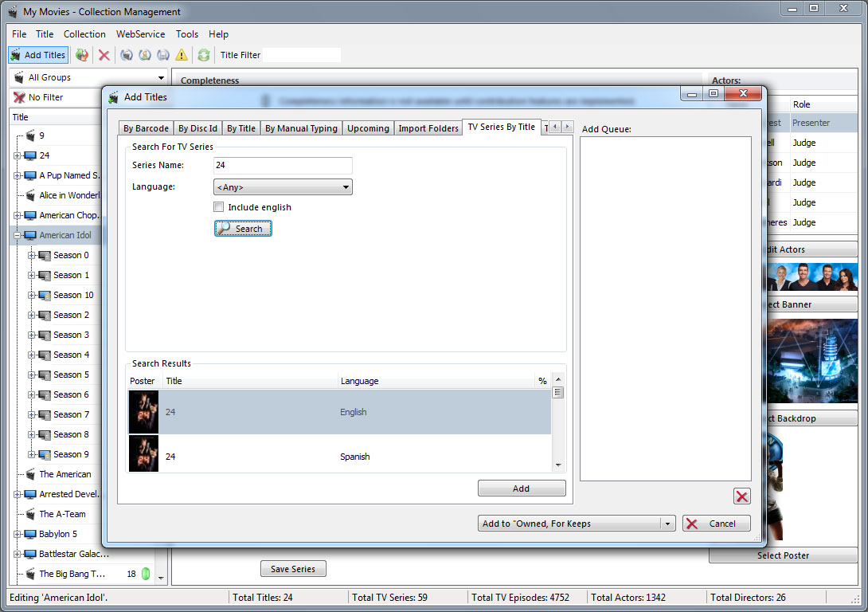Click the monitor icon beside Arrested Development
This screenshot has width=868, height=612.
(30, 495)
